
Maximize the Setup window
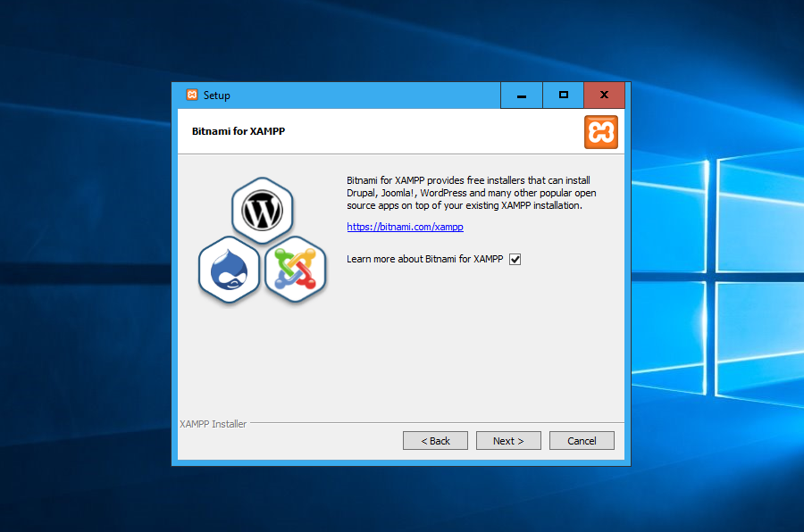tap(563, 96)
